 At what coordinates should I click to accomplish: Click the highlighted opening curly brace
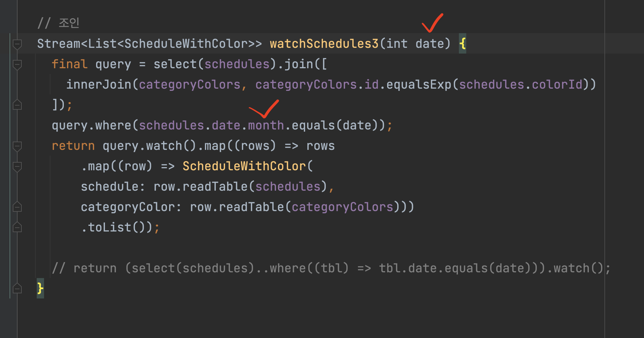tap(462, 44)
